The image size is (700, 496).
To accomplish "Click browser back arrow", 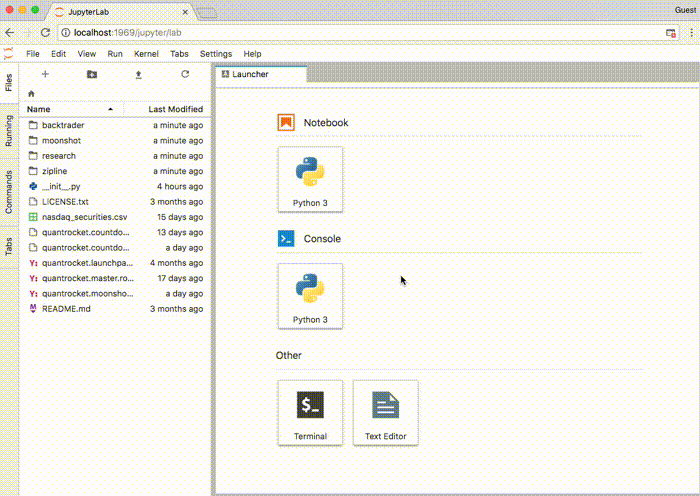I will point(10,33).
